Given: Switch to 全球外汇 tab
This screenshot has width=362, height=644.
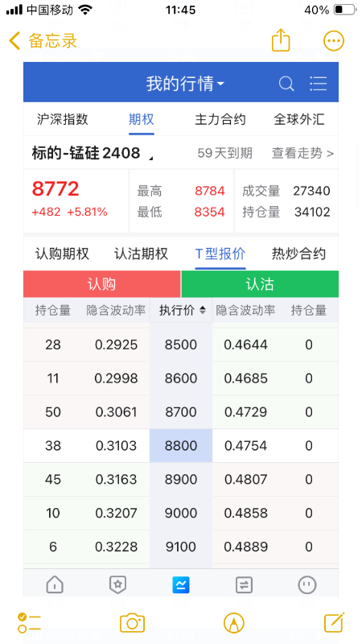Looking at the screenshot, I should [298, 119].
